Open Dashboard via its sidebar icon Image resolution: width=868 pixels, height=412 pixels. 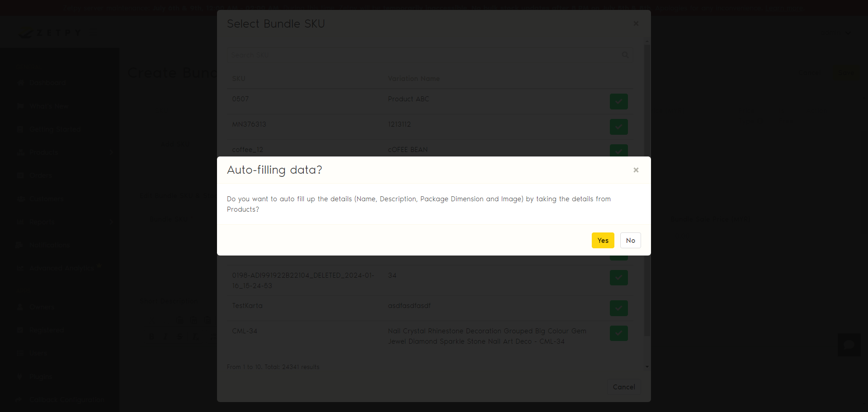point(20,83)
